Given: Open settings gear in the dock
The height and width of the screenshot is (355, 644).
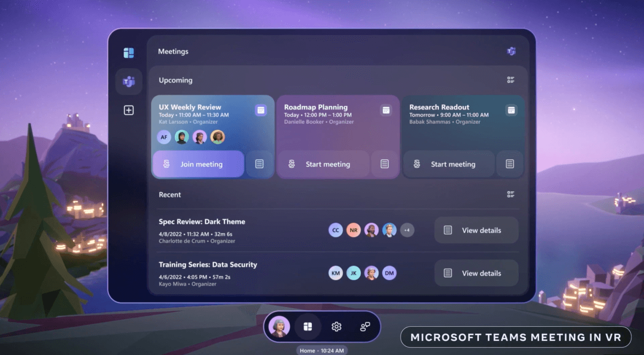Looking at the screenshot, I should [x=336, y=327].
